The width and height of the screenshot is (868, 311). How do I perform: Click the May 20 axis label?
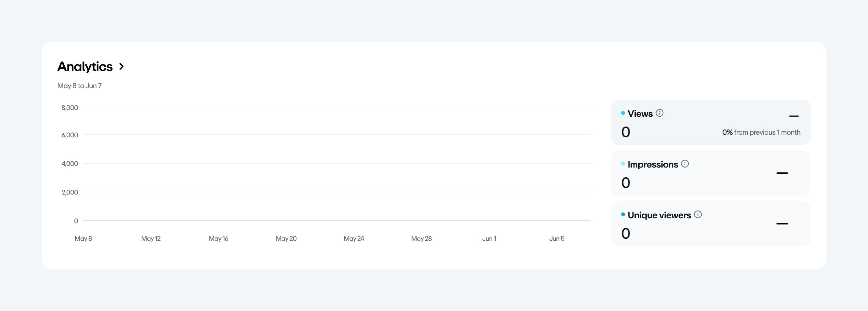click(286, 238)
